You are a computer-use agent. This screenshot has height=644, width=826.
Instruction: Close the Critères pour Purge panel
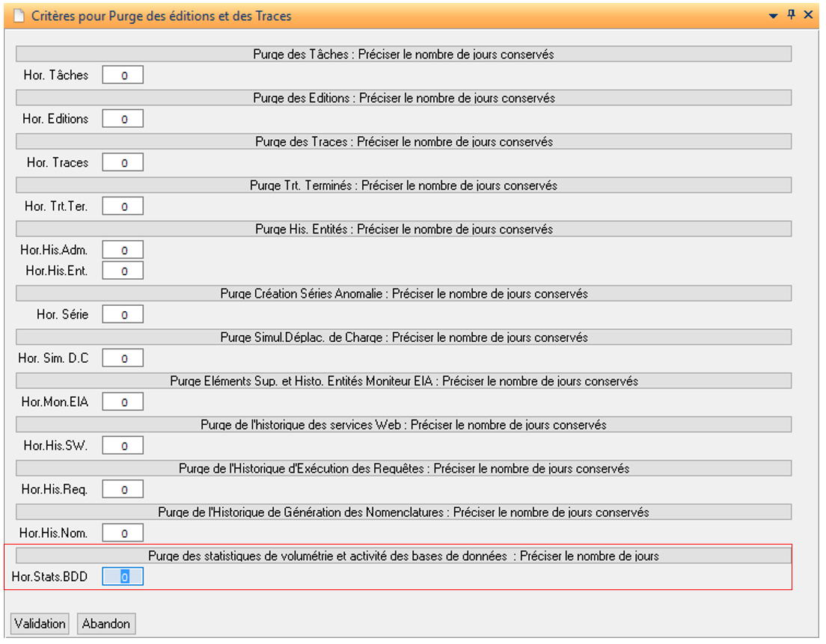[x=809, y=15]
